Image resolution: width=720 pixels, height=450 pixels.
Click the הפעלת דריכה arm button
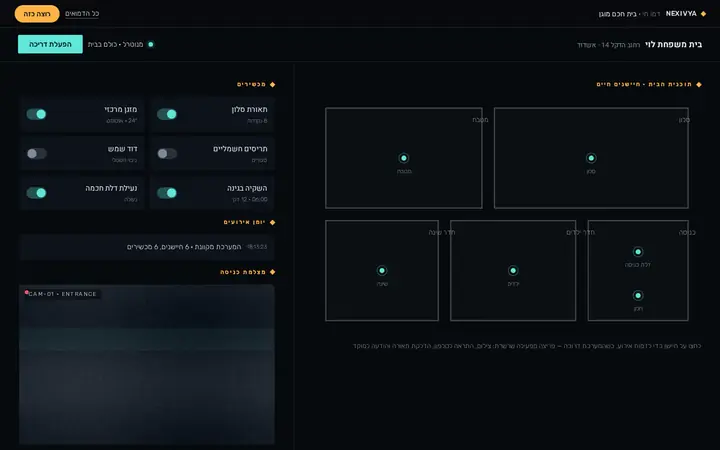(x=51, y=44)
